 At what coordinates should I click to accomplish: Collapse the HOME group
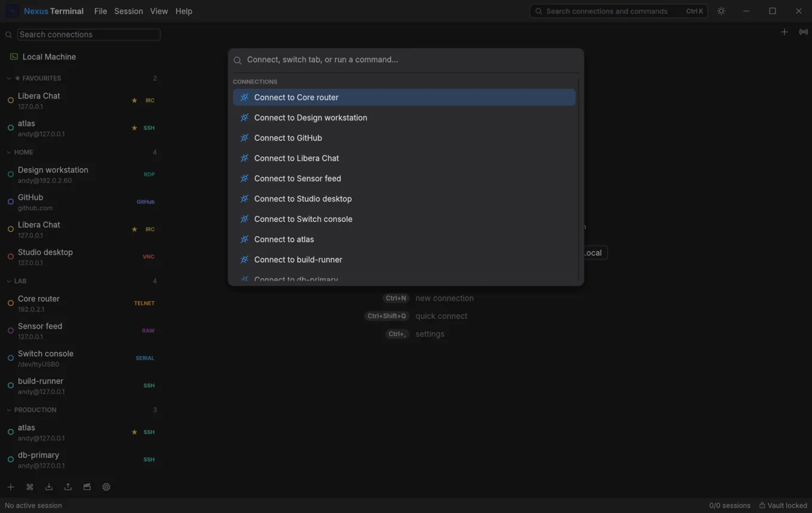point(82,152)
